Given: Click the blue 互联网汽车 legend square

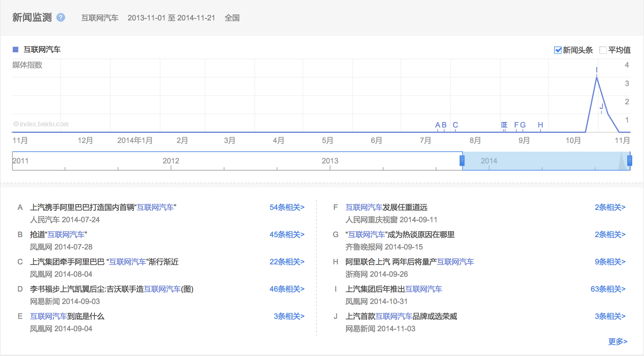Looking at the screenshot, I should (x=15, y=50).
